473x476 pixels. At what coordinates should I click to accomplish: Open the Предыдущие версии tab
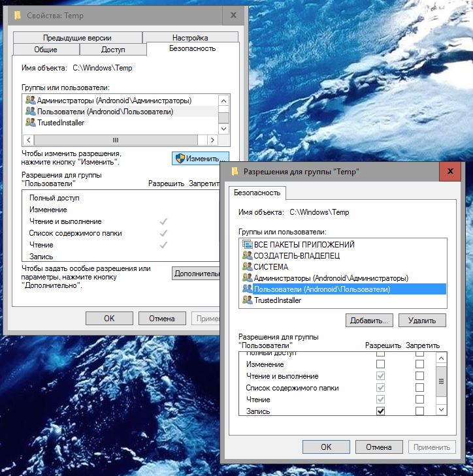[x=77, y=38]
